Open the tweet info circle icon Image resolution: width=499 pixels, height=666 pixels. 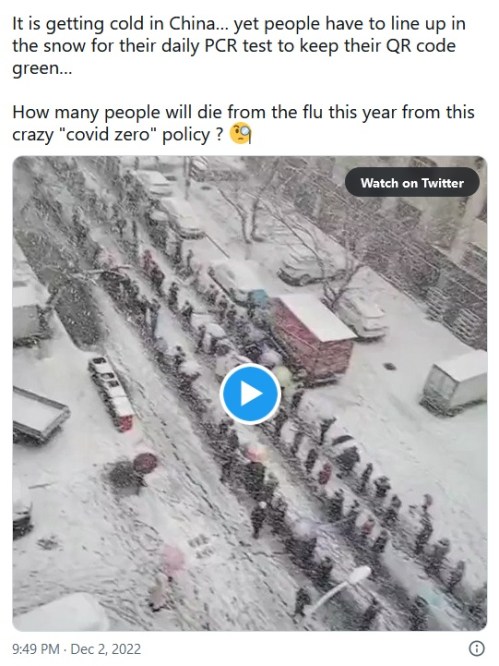tap(476, 649)
